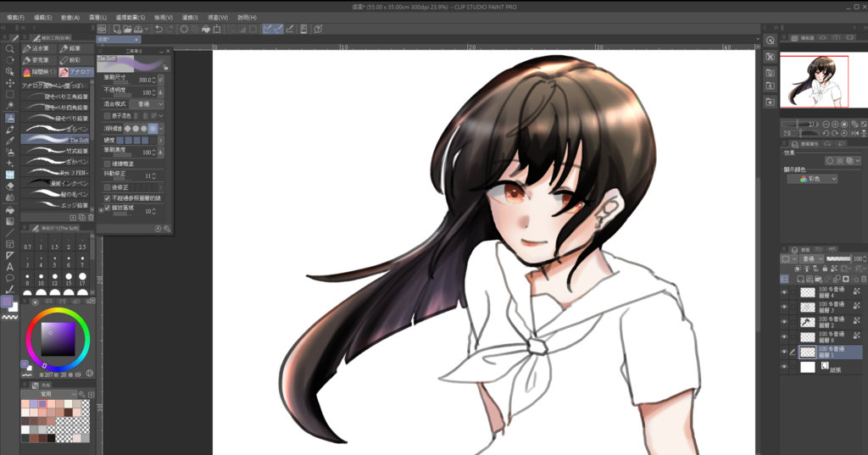The width and height of the screenshot is (868, 455).
Task: Hide layer 圖層 2 with eye icon
Action: tap(784, 322)
